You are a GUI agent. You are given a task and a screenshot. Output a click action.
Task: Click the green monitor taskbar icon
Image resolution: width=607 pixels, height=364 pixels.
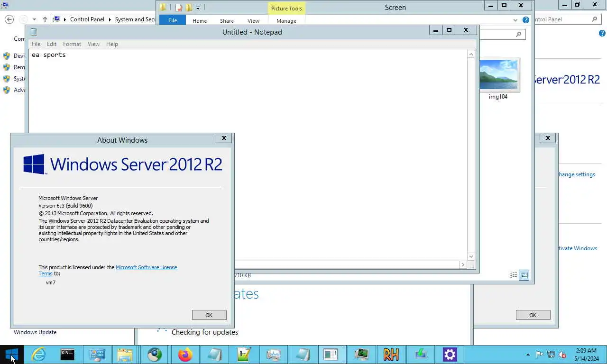point(361,354)
